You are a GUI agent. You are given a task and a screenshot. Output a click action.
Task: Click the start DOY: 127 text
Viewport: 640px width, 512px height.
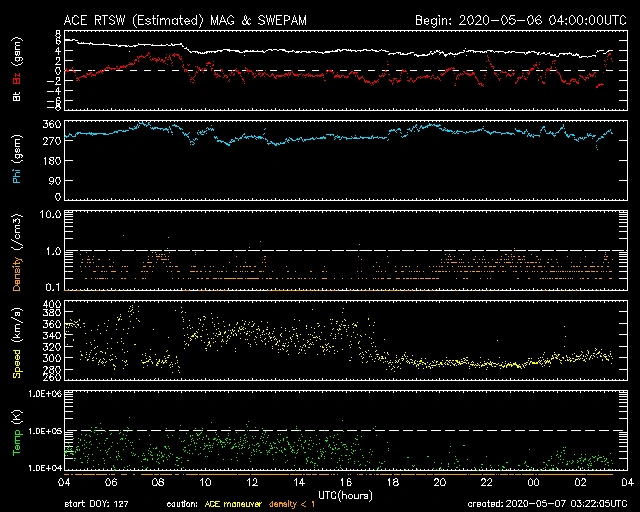96,504
